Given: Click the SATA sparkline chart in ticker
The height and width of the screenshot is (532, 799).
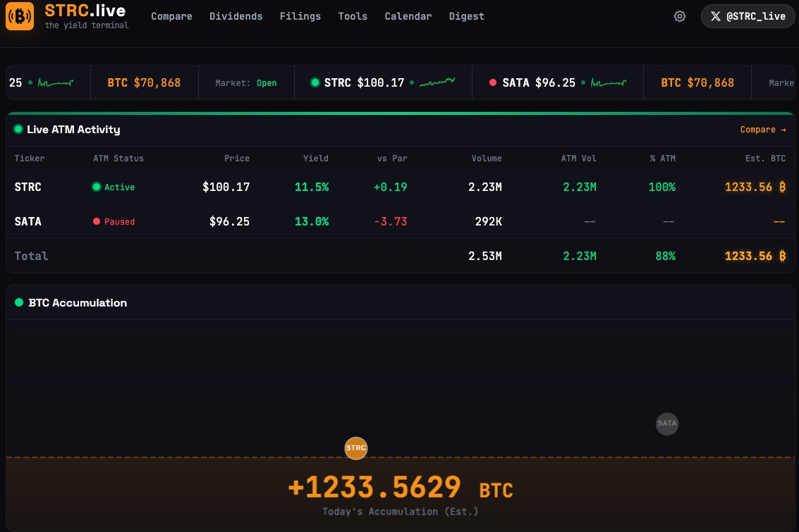Looking at the screenshot, I should [609, 82].
